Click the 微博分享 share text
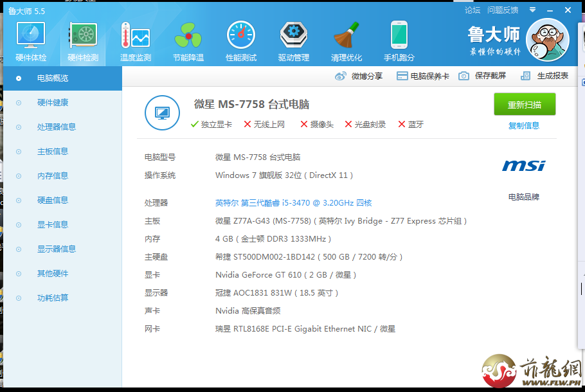 [x=366, y=76]
